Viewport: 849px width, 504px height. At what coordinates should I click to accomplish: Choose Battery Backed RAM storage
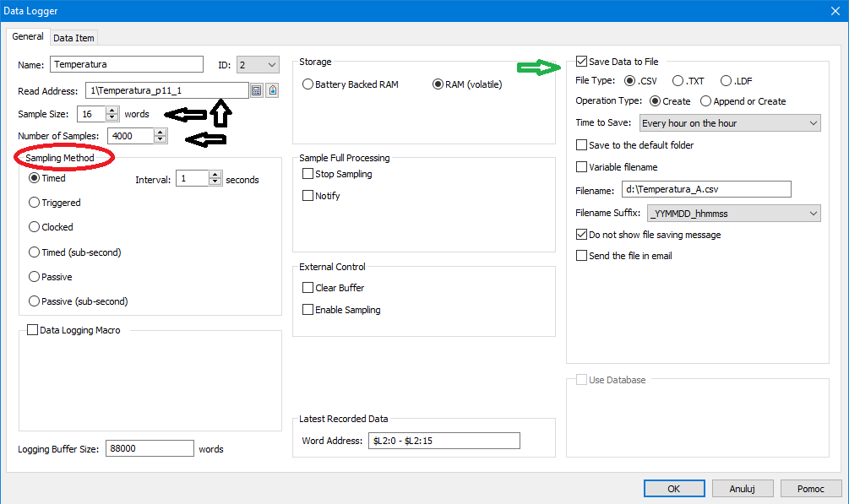pos(308,84)
